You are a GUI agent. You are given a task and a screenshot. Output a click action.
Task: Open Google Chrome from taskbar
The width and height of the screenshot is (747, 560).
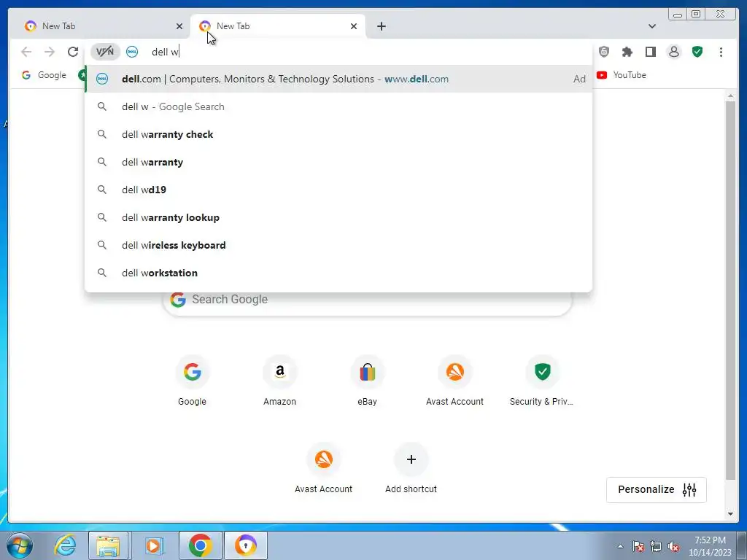click(200, 545)
